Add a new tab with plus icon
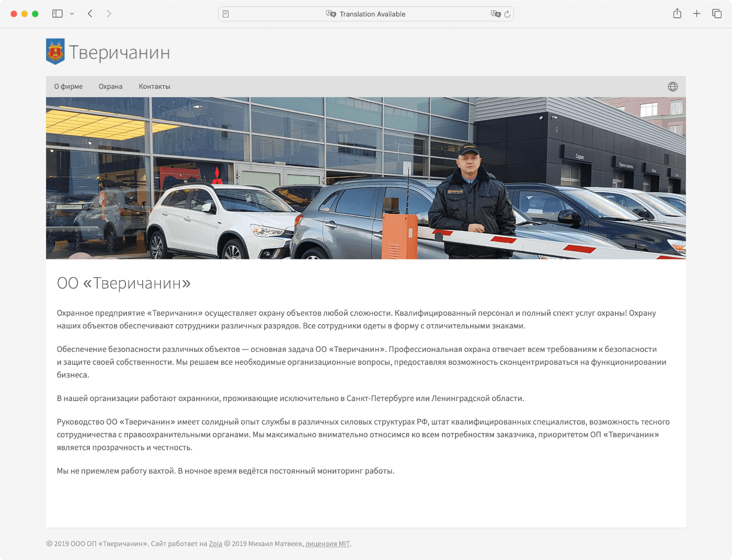 pos(696,14)
